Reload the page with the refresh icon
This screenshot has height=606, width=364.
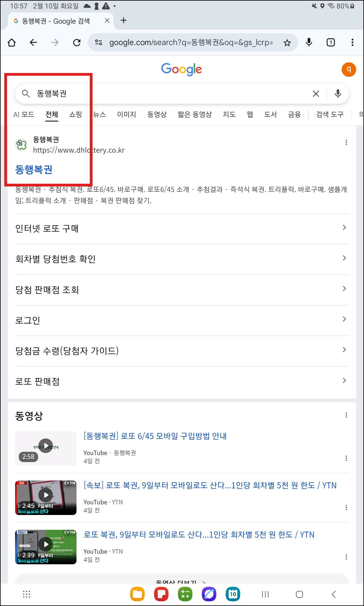tap(76, 42)
